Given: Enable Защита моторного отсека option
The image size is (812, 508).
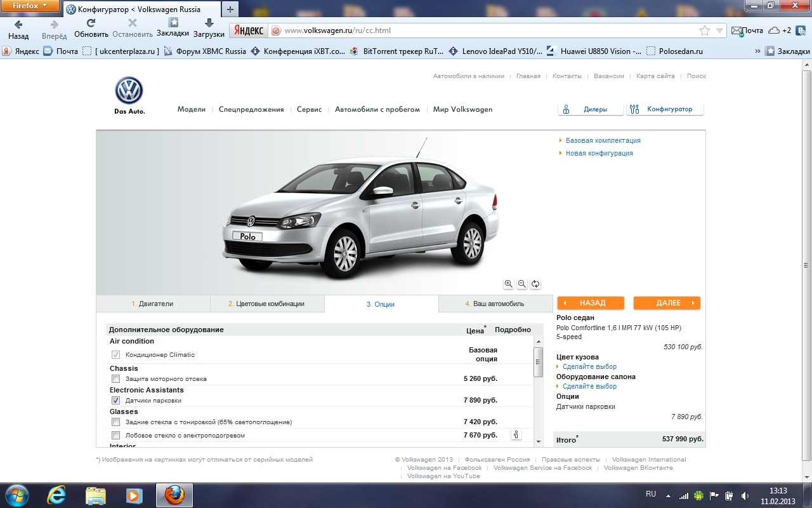Looking at the screenshot, I should click(115, 379).
